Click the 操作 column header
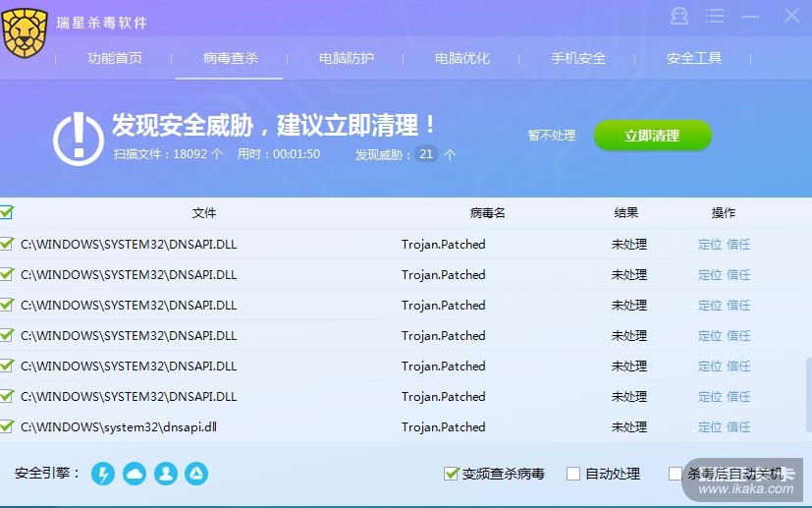Viewport: 812px width, 508px height. point(723,213)
